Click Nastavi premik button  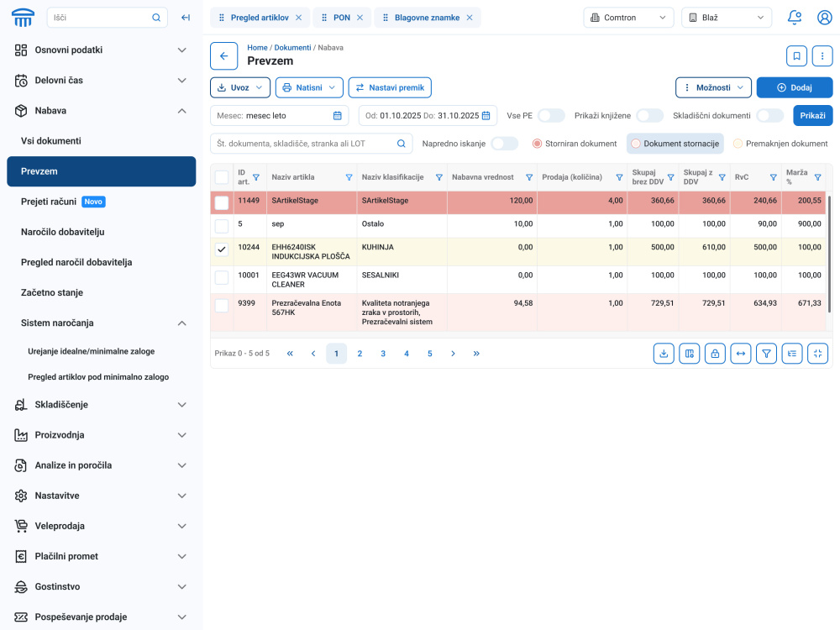390,88
